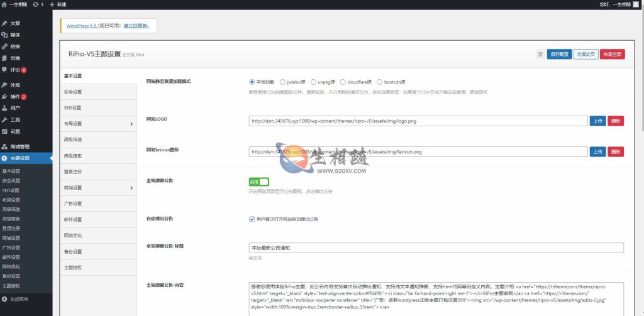Select the 本地加载 radio option
The width and height of the screenshot is (644, 316).
click(252, 82)
